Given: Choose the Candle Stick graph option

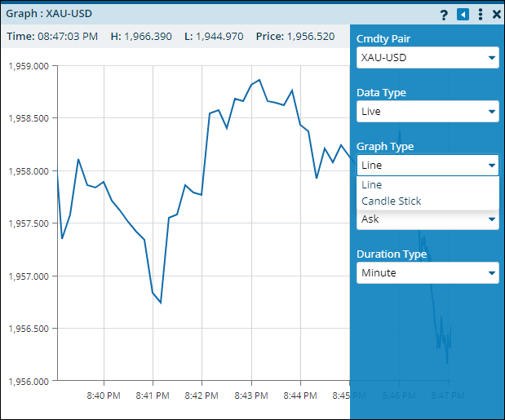Looking at the screenshot, I should point(392,201).
